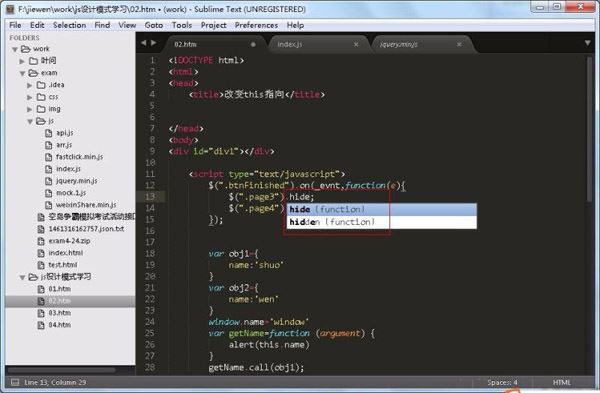Choose the hidden autocomplete suggestion
Viewport: 600px width, 393px height.
point(382,222)
